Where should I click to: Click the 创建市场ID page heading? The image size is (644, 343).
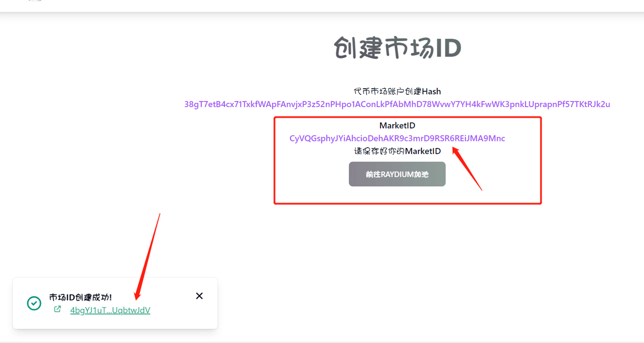tap(397, 48)
